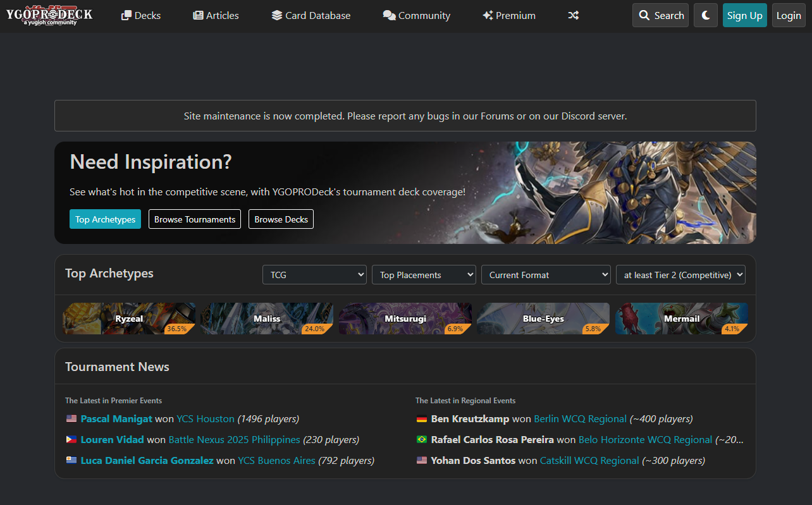
Task: Click the Brazilian flag beside Rafael Carlos Rosa Pereira
Action: pos(422,439)
